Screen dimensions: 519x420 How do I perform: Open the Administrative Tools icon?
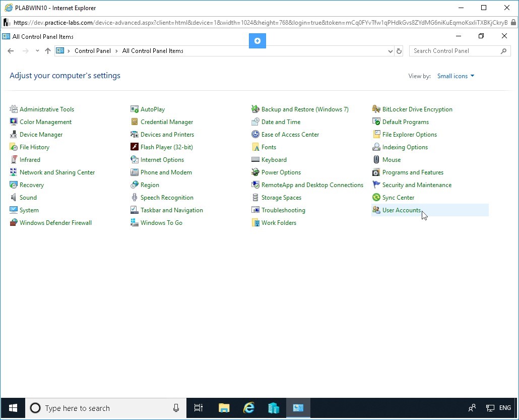click(14, 109)
